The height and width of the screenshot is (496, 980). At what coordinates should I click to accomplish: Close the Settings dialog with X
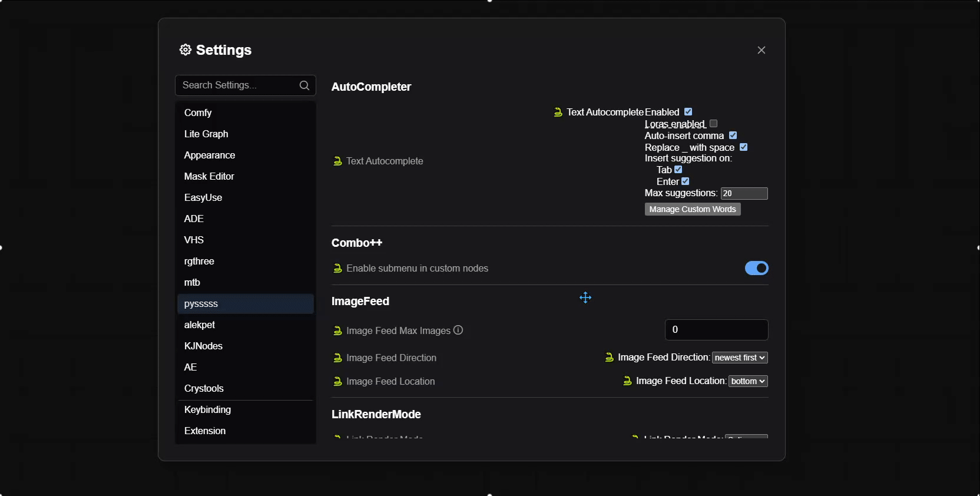[762, 50]
